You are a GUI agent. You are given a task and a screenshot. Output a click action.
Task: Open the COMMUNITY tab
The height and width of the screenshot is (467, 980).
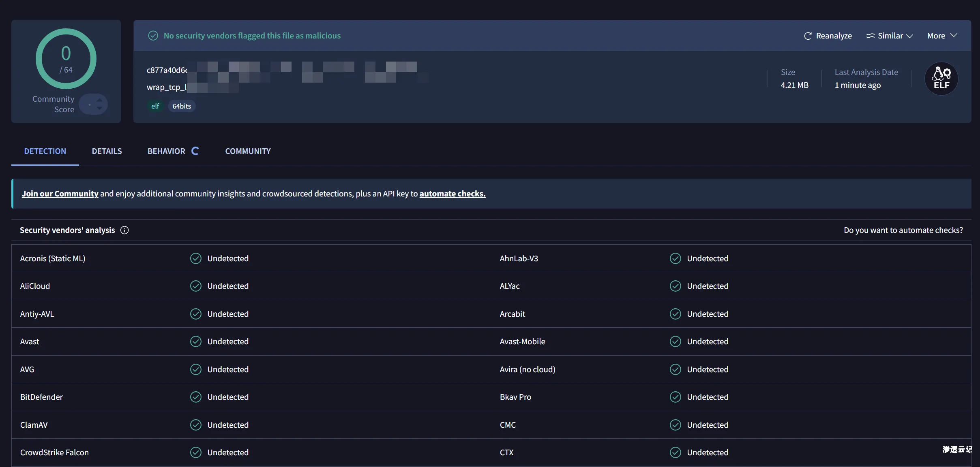[248, 151]
